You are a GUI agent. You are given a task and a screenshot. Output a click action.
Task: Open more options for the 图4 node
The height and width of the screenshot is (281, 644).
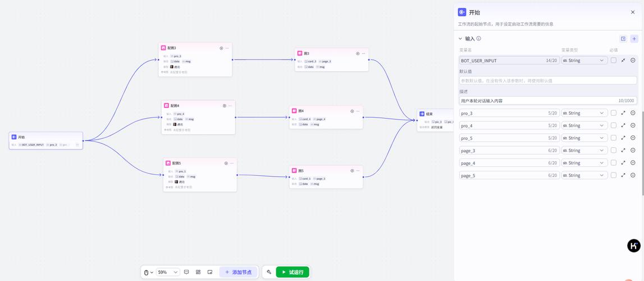coord(358,111)
